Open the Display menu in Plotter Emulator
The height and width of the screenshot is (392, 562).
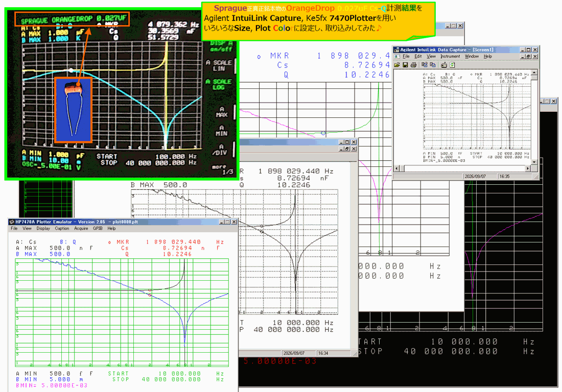[43, 228]
